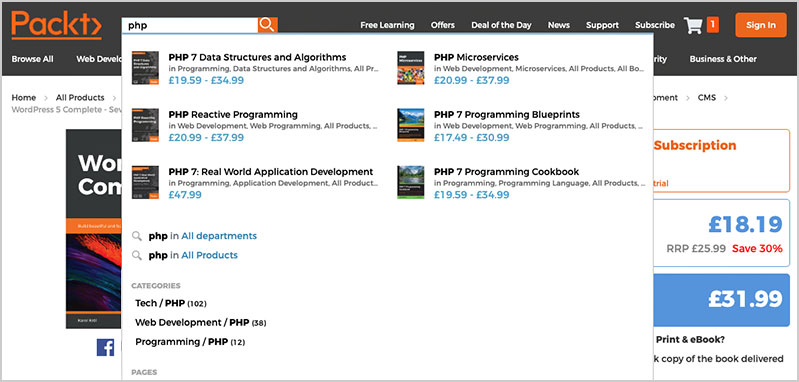The height and width of the screenshot is (382, 799).
Task: Click the WordPress 5 Complete book cover
Action: pyautogui.click(x=94, y=229)
